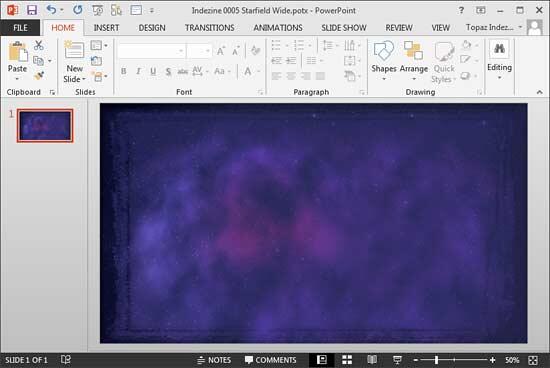
Task: Open the Shapes gallery
Action: point(384,60)
